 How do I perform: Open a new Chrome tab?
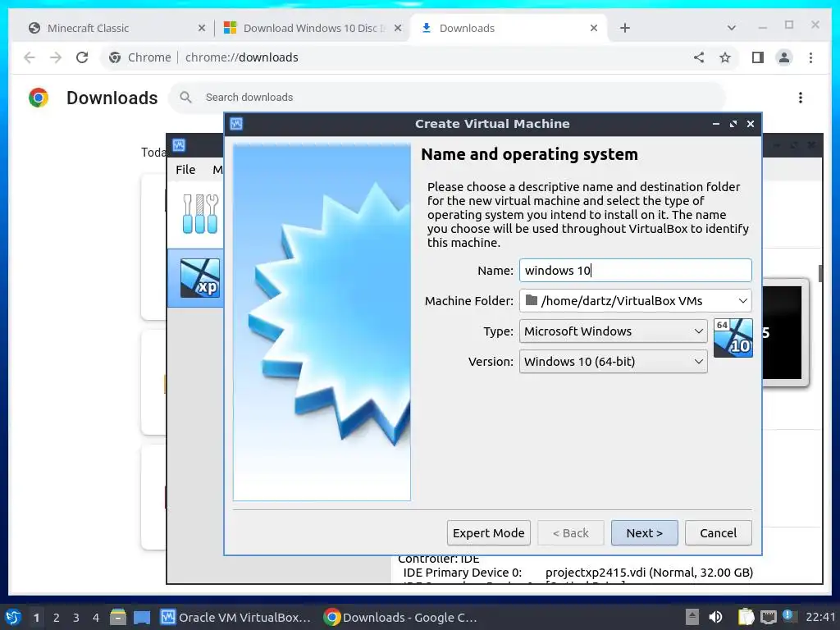(x=624, y=28)
